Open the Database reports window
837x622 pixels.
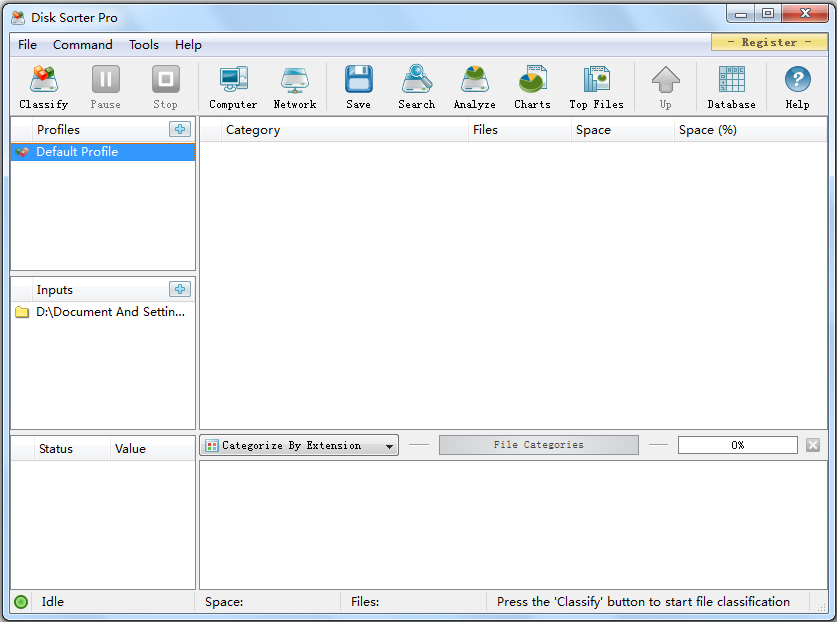tap(731, 87)
